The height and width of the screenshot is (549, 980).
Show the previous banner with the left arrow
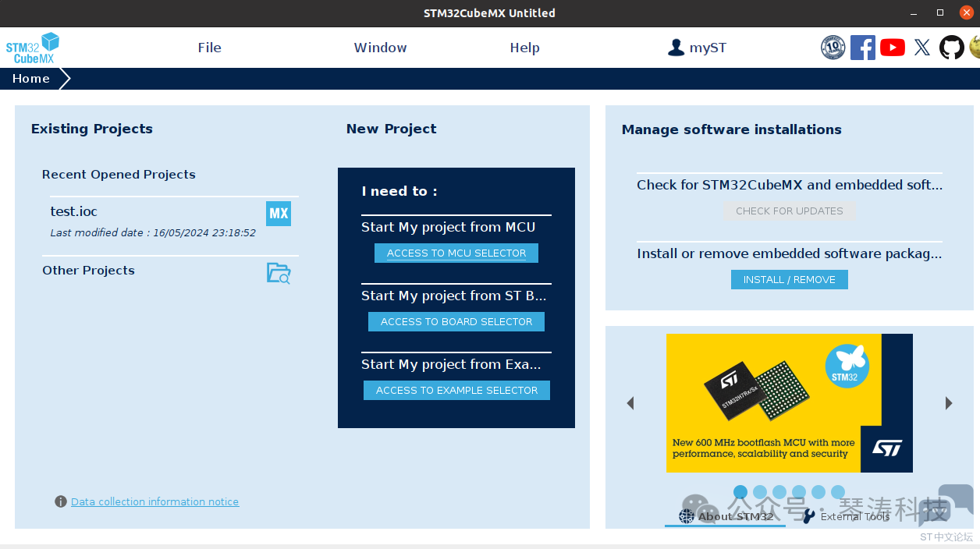pos(630,403)
